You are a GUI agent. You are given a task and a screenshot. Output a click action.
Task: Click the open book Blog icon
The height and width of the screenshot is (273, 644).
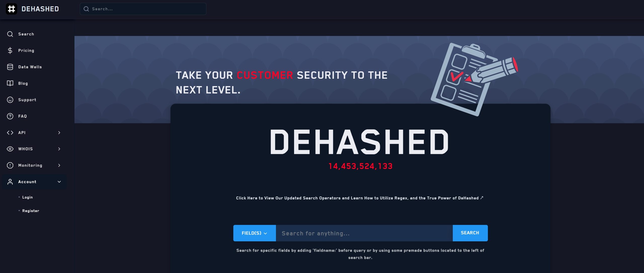[10, 83]
